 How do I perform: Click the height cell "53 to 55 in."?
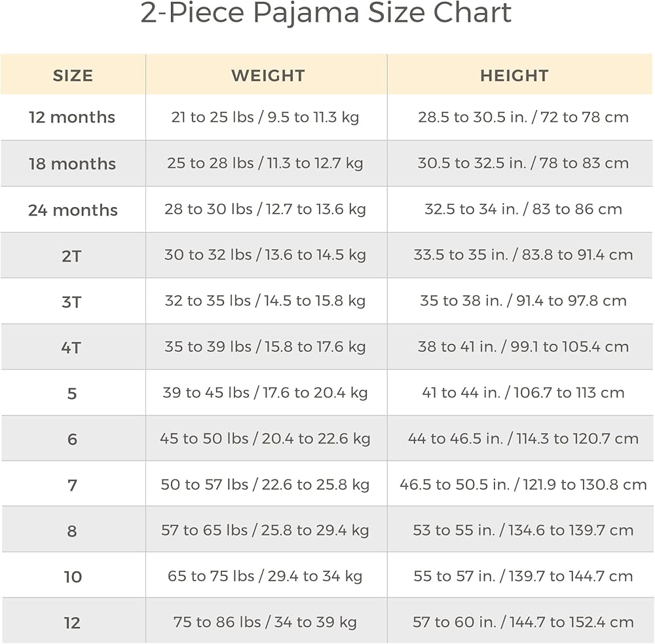click(x=523, y=531)
